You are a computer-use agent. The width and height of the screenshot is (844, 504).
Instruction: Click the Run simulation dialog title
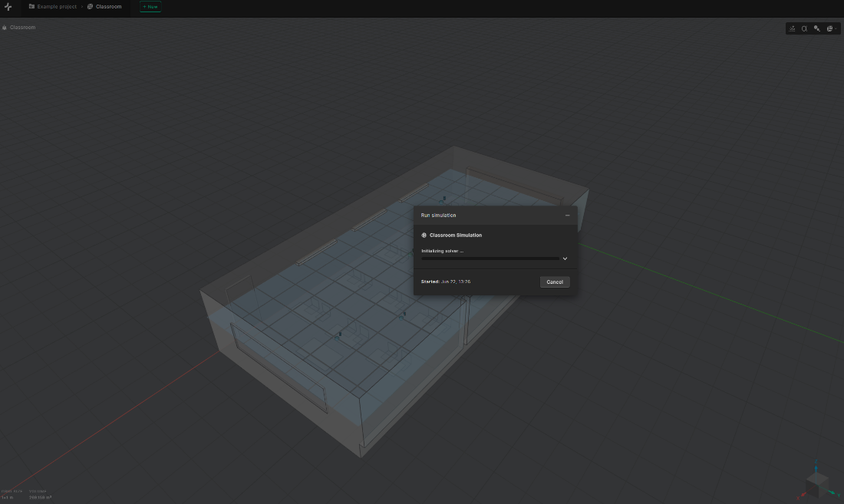439,215
